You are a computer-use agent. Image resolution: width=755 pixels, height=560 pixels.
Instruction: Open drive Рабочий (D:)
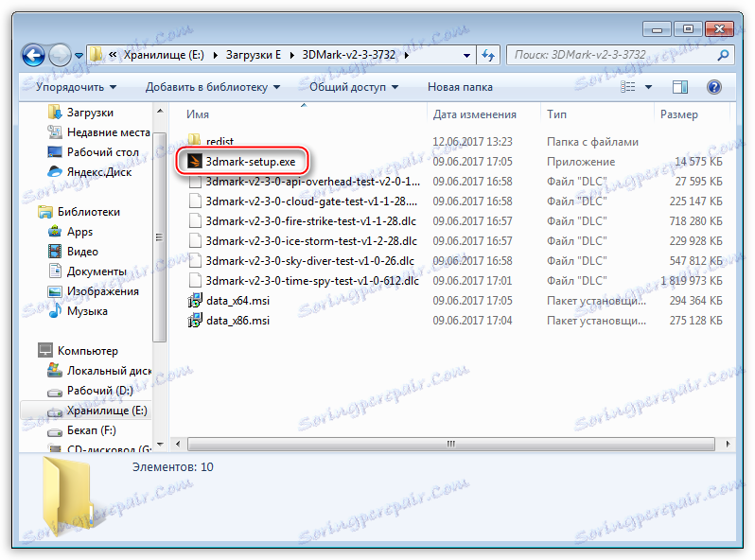(x=91, y=391)
